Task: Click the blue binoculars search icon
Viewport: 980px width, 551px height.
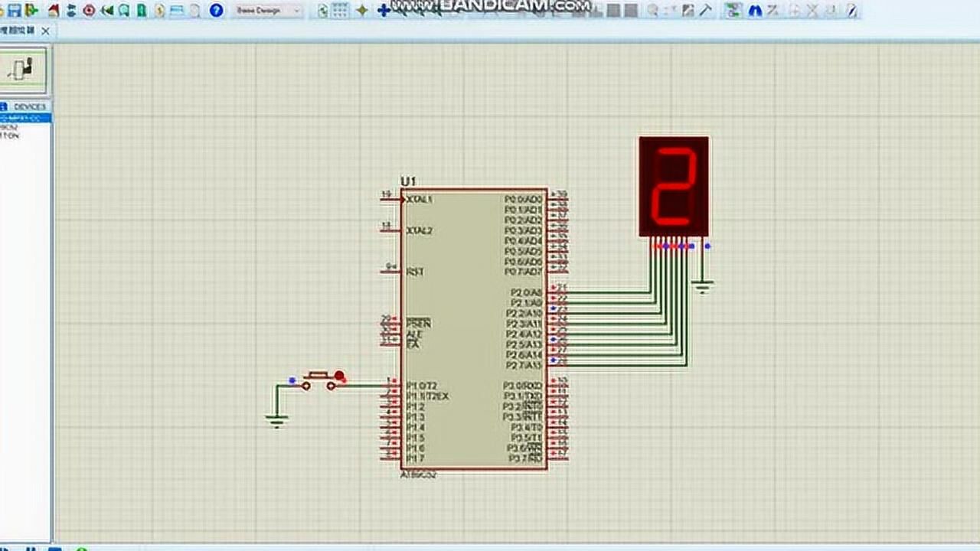Action: click(x=754, y=11)
